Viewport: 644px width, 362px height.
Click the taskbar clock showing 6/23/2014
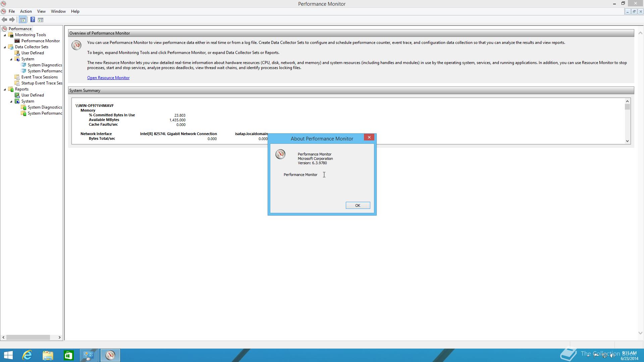(629, 356)
